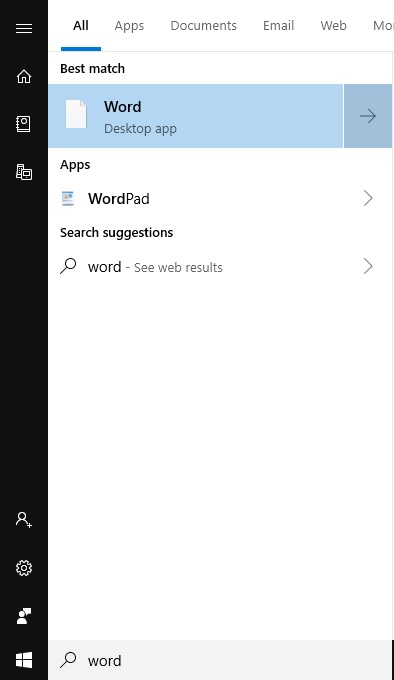Open the Settings gear icon

click(24, 568)
